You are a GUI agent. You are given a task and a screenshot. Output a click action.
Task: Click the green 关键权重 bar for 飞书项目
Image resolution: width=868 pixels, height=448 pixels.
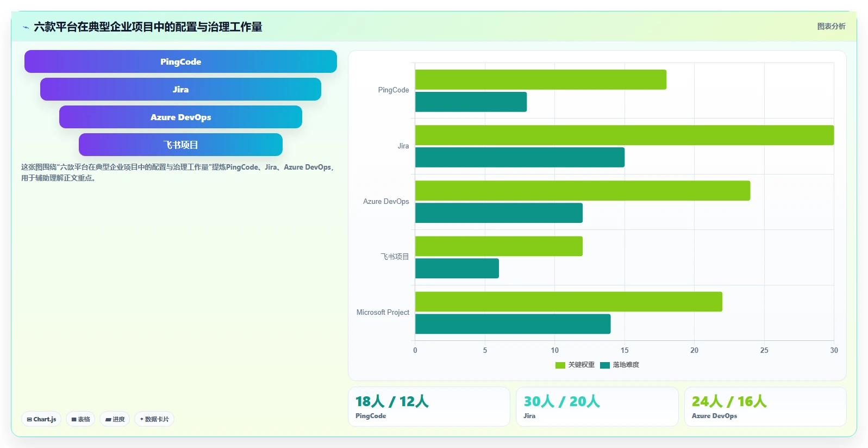[x=499, y=246]
